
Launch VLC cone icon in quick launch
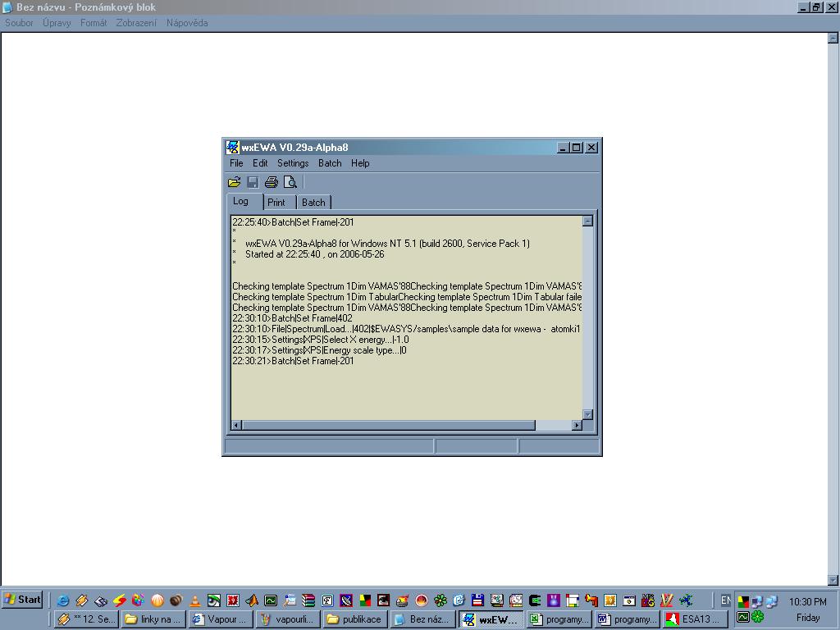(195, 600)
